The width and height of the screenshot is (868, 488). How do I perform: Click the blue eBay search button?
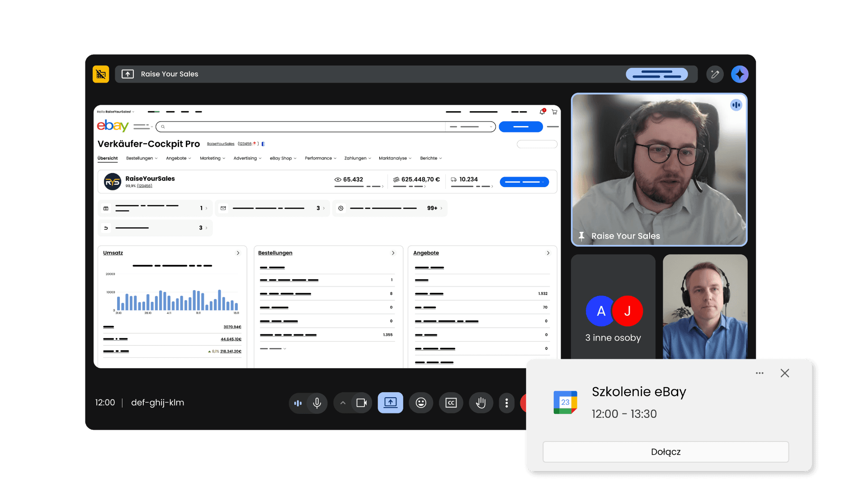(521, 127)
